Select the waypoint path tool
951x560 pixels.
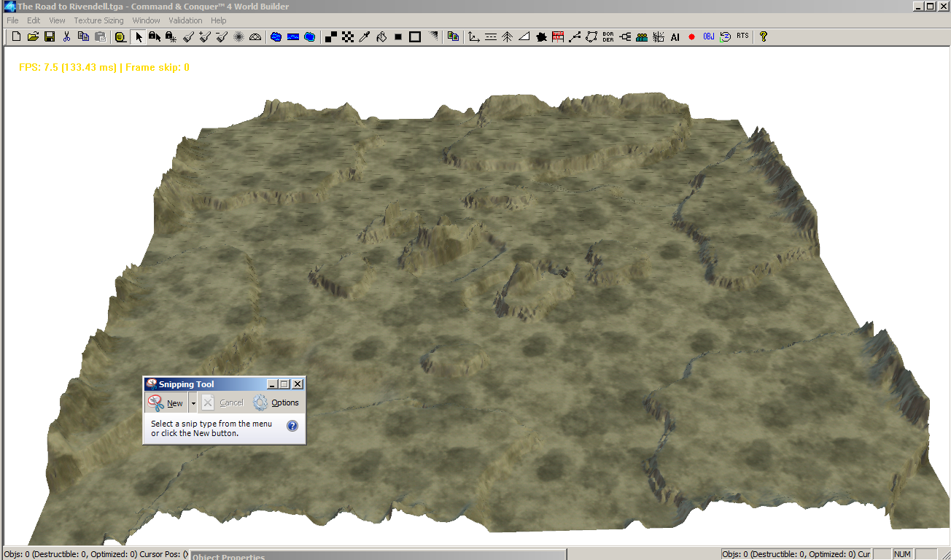click(x=575, y=36)
